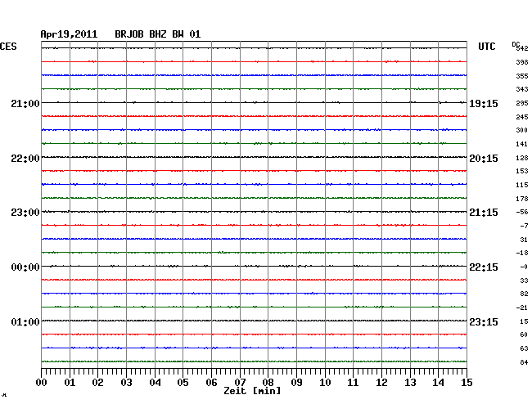Click the 20:15 UTC time label
Viewport: 532px width, 404px height.
click(x=484, y=159)
